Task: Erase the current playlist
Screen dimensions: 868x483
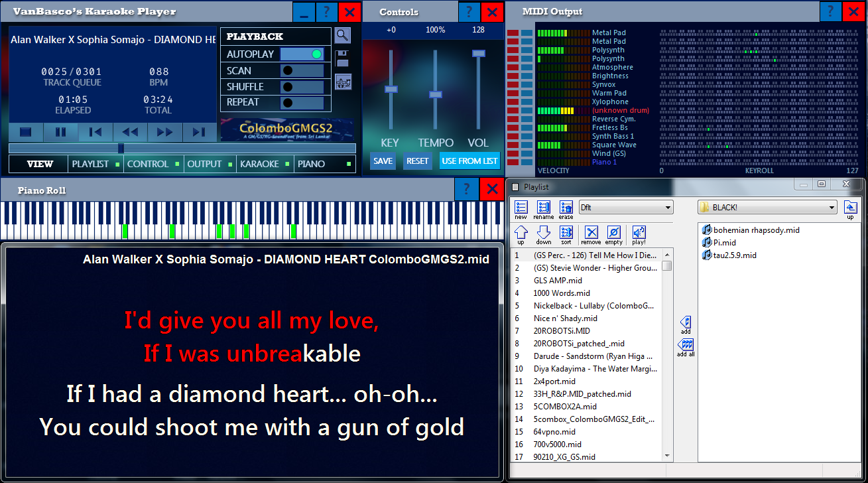Action: tap(566, 210)
